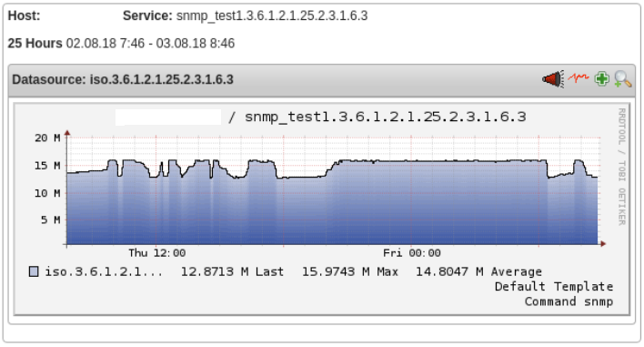Click the Default Template text
The image size is (644, 347).
[554, 287]
